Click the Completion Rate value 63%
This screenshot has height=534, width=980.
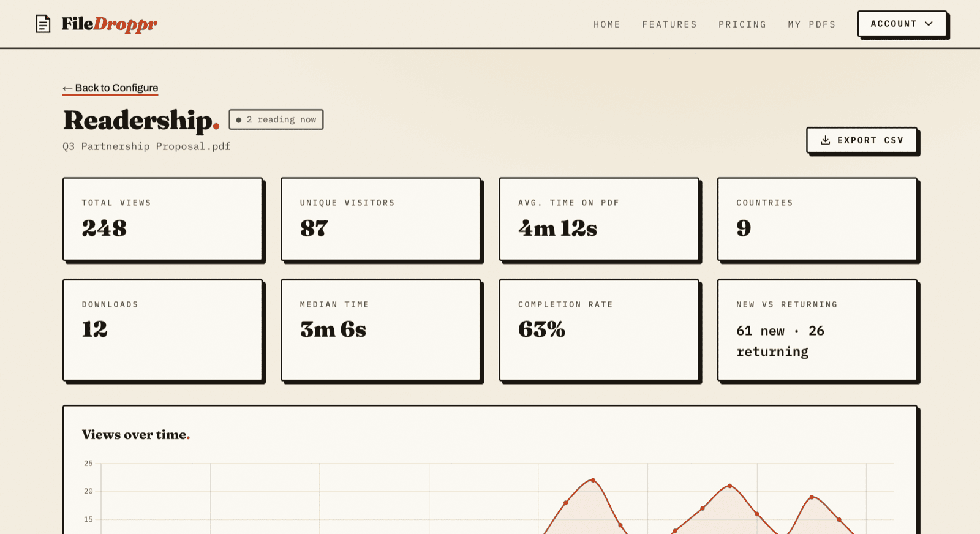(x=541, y=329)
